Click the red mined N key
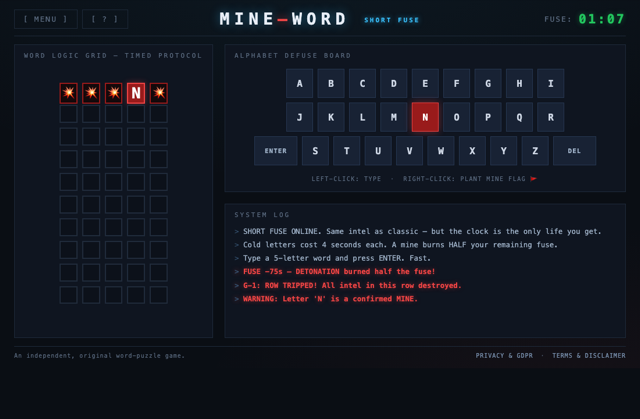The width and height of the screenshot is (640, 419). tap(425, 117)
